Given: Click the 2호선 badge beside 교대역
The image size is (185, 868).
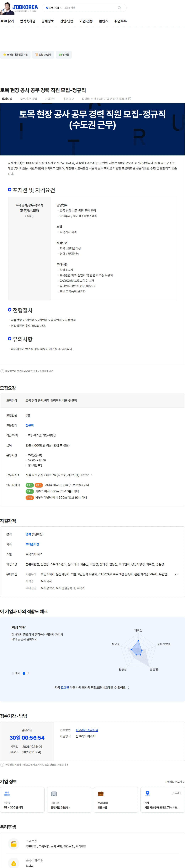Looking at the screenshot, I should pyautogui.click(x=30, y=485).
